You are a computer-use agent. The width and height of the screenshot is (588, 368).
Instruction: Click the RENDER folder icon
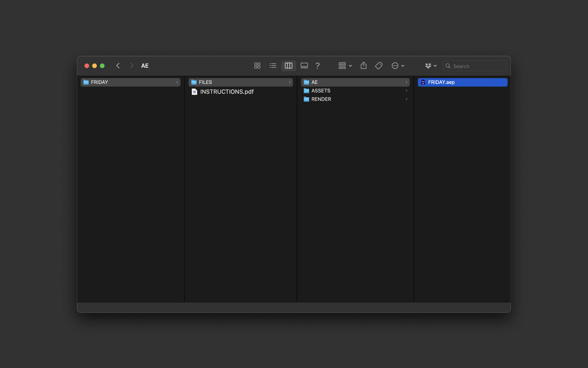306,99
